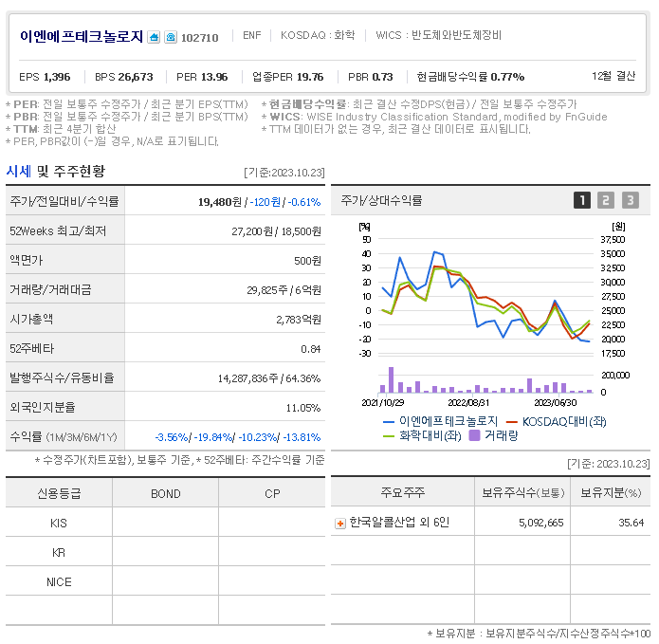Click the 52Weeks 최고/최저 row label

58,230
